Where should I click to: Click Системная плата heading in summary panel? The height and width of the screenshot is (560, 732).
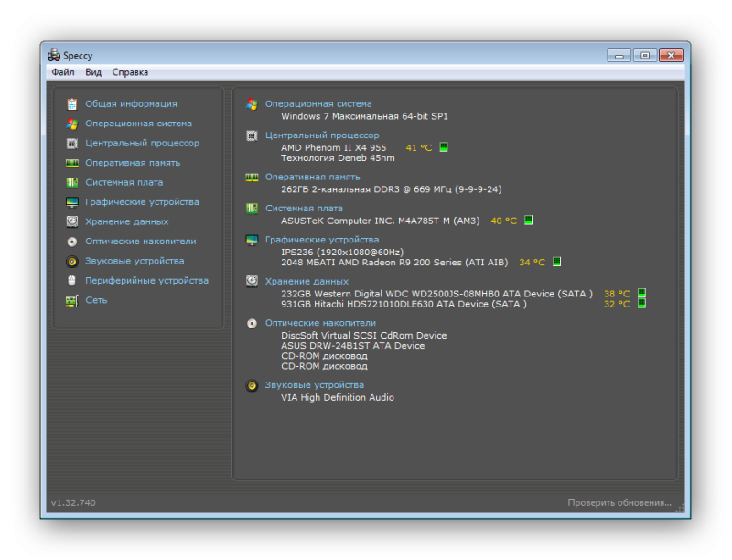304,208
